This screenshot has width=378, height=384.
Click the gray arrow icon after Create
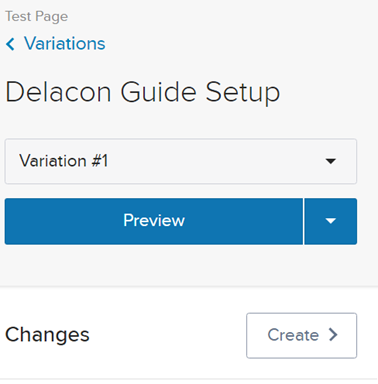coord(333,334)
